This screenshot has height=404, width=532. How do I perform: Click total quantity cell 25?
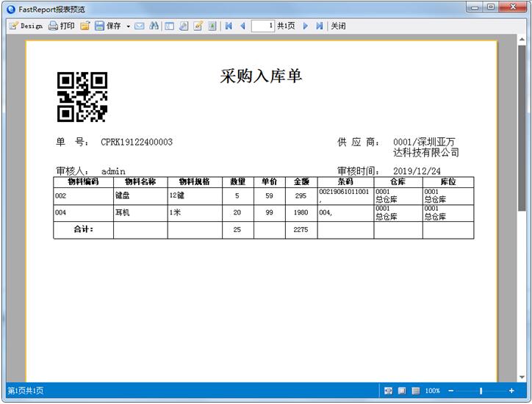[x=237, y=230]
